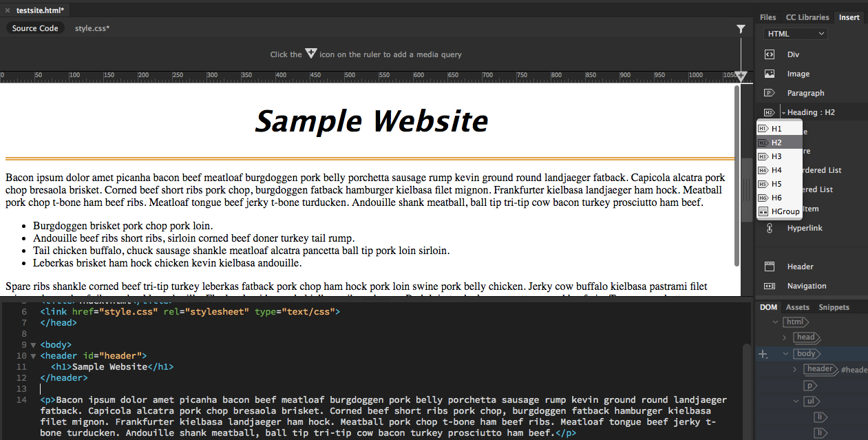Insert a Paragraph element
This screenshot has width=868, height=440.
tap(805, 93)
